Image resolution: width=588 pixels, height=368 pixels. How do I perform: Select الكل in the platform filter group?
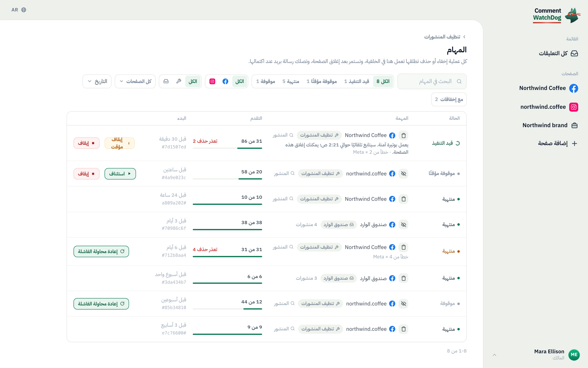pos(239,81)
